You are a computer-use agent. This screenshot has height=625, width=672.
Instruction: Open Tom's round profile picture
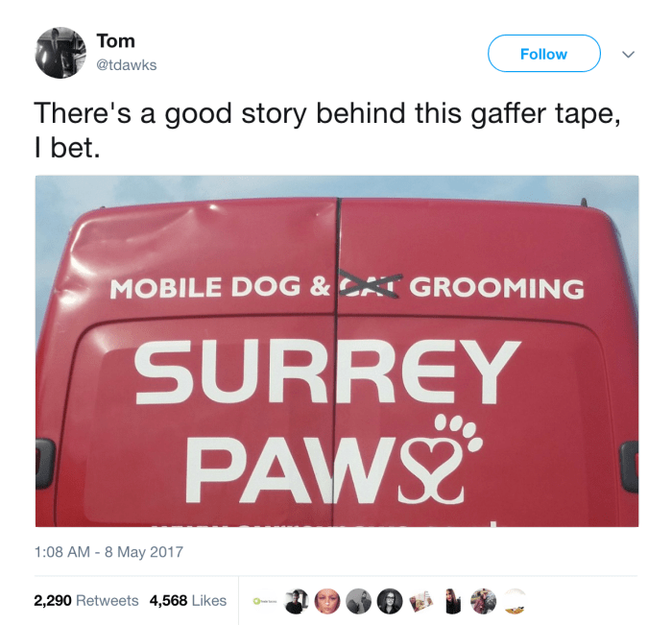point(60,53)
